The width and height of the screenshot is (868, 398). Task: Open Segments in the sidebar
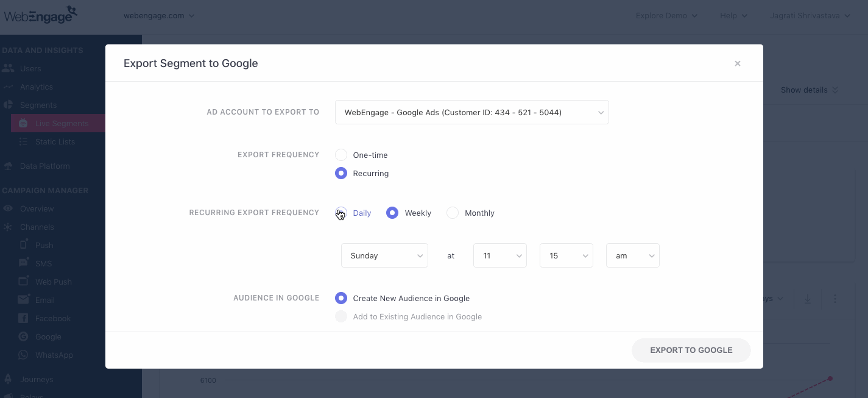[38, 105]
